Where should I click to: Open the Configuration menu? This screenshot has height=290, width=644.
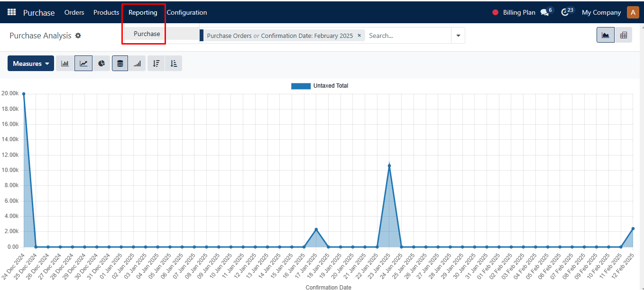187,12
